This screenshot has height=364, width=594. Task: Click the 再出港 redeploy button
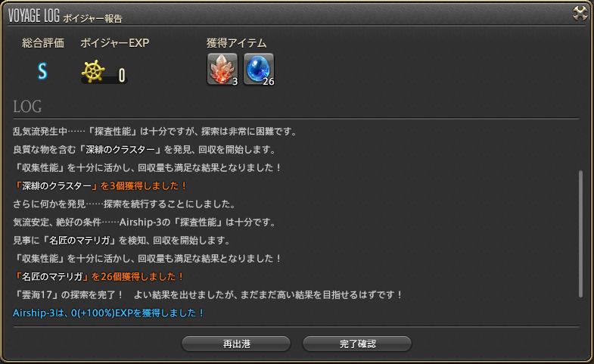(236, 344)
